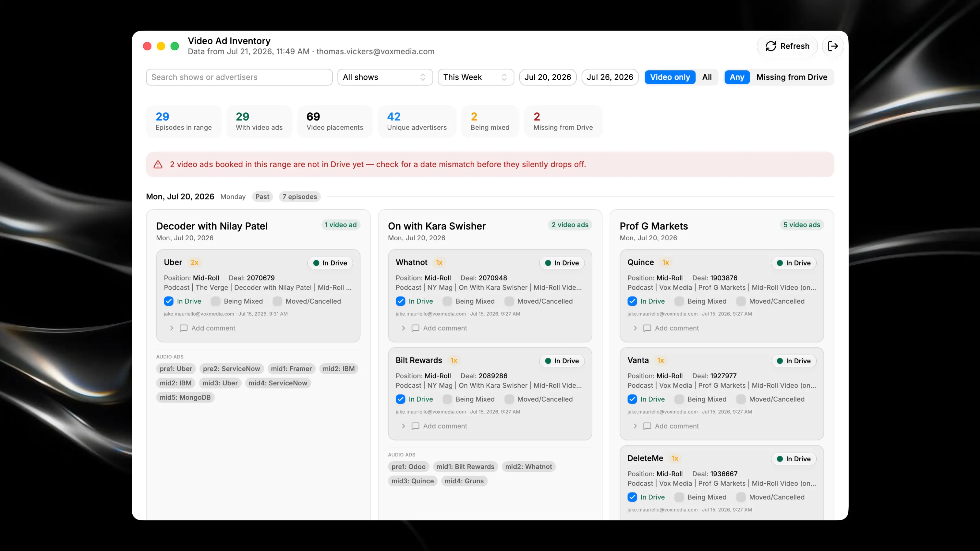Expand comments chevron on Uber card

[x=171, y=328]
